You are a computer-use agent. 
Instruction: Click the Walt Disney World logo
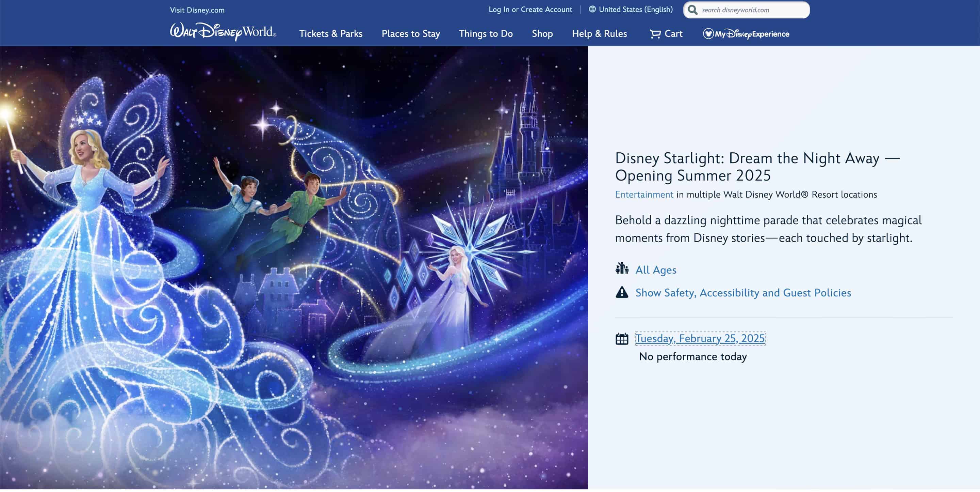click(223, 32)
